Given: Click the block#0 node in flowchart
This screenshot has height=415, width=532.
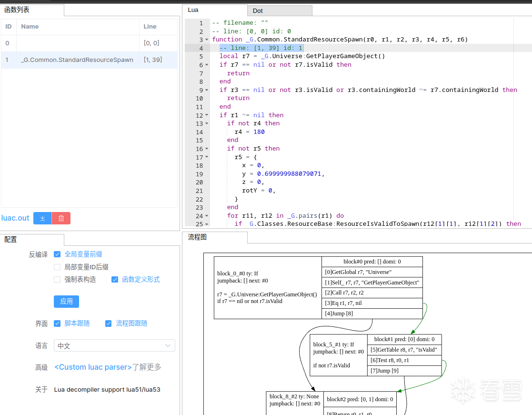Looking at the screenshot, I should click(x=372, y=262).
